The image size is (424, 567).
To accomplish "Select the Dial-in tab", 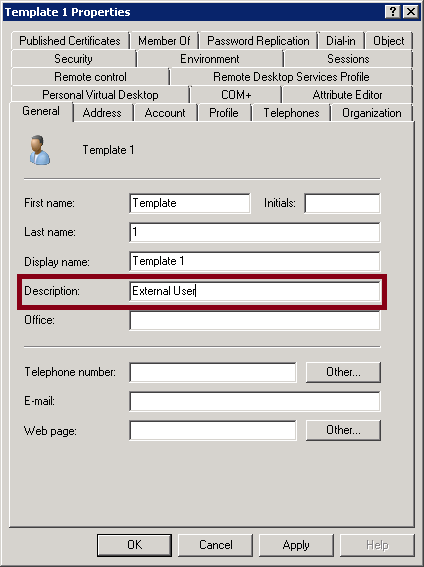I will click(341, 41).
